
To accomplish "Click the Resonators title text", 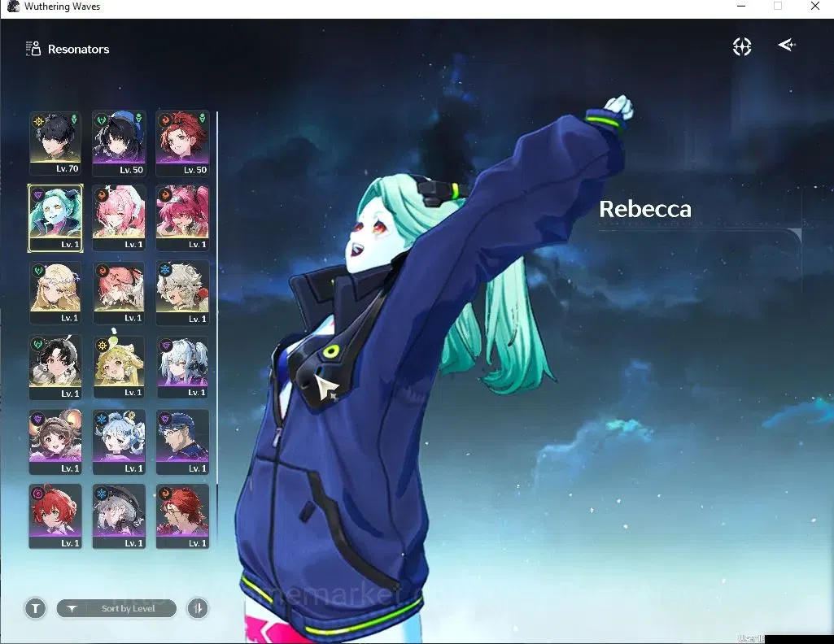I will tap(79, 50).
